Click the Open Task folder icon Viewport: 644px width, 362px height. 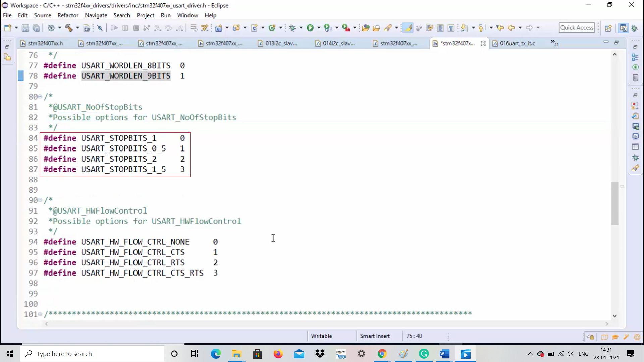click(376, 28)
